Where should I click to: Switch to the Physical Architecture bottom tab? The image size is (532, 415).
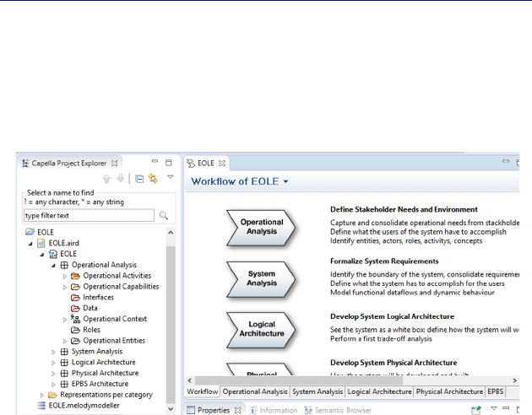tap(449, 391)
